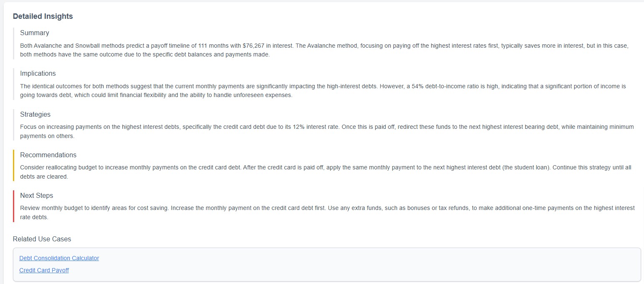The width and height of the screenshot is (644, 284).
Task: Click the Strategies section heading
Action: tap(35, 114)
